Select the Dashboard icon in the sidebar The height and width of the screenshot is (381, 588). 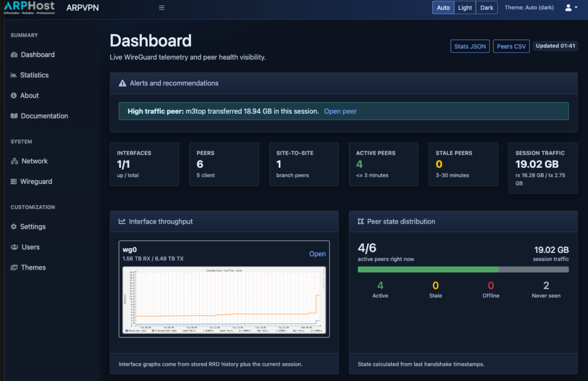click(x=13, y=55)
